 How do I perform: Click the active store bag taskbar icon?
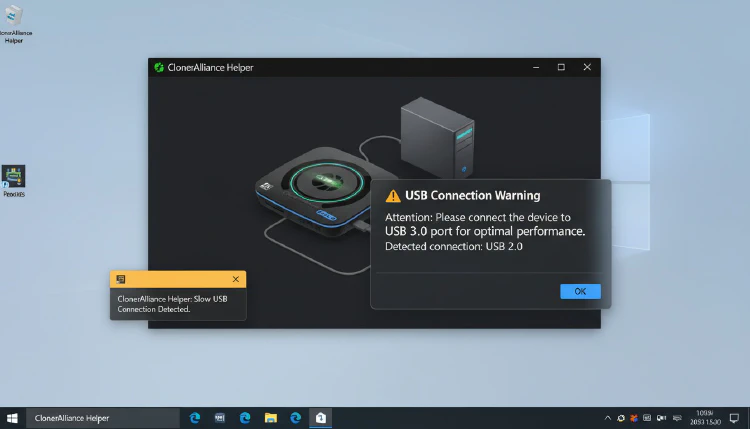click(x=320, y=418)
